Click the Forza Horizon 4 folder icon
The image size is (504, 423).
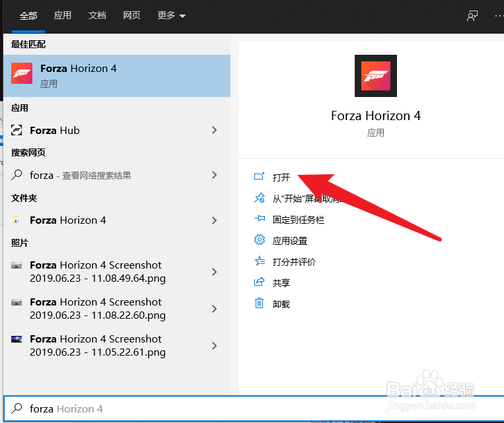[x=16, y=220]
